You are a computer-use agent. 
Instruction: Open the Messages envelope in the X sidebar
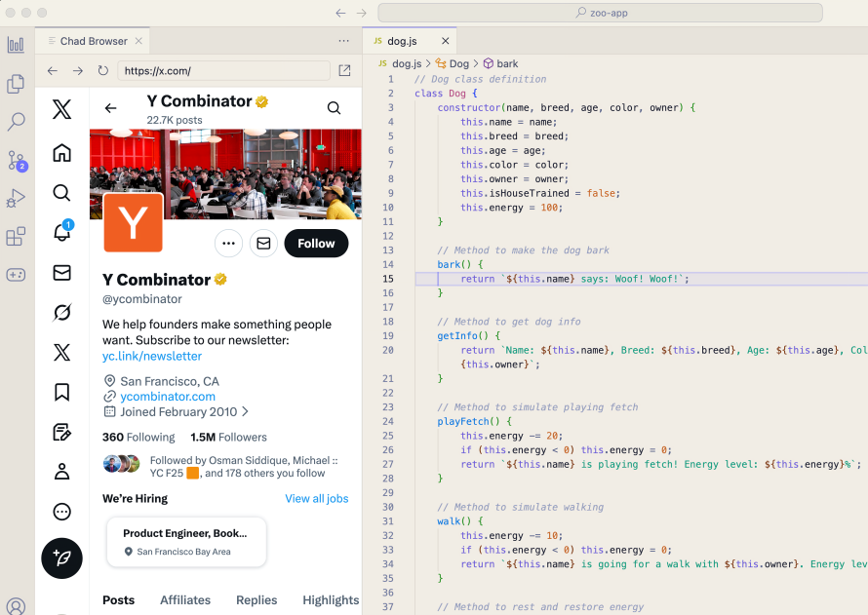pyautogui.click(x=61, y=273)
